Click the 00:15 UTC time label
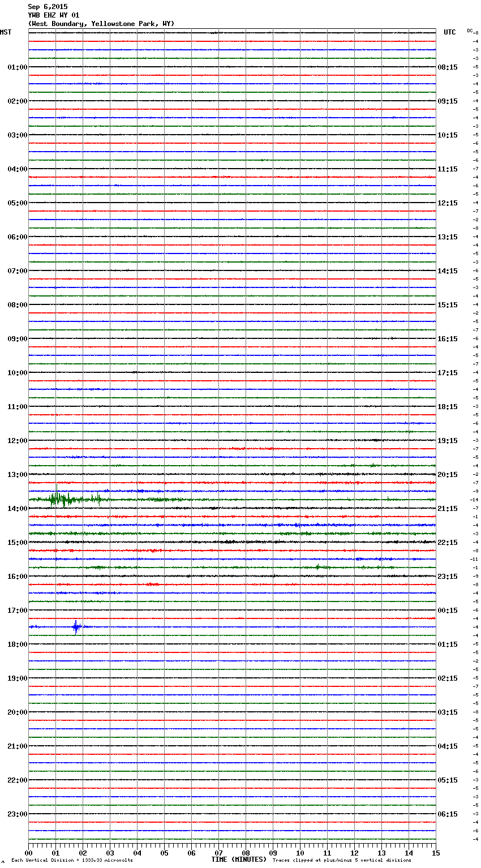 (x=448, y=611)
